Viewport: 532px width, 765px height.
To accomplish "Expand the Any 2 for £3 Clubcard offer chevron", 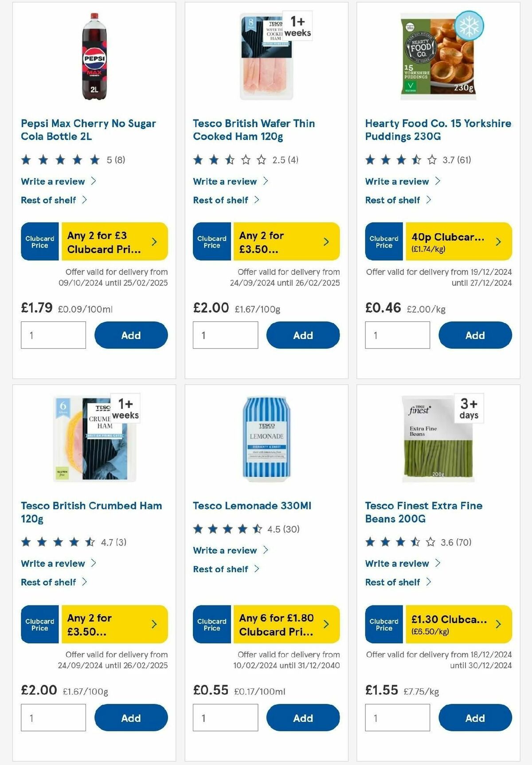I will (154, 241).
